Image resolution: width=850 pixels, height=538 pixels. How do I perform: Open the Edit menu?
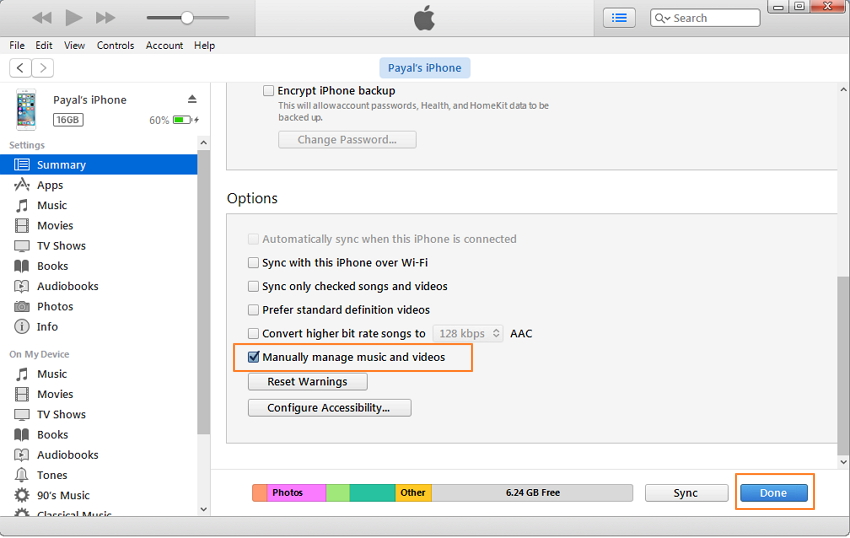(44, 46)
